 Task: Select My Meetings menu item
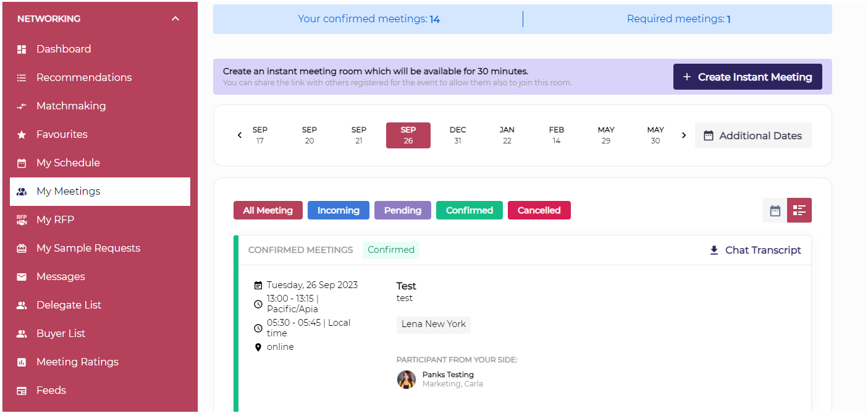[x=100, y=192]
